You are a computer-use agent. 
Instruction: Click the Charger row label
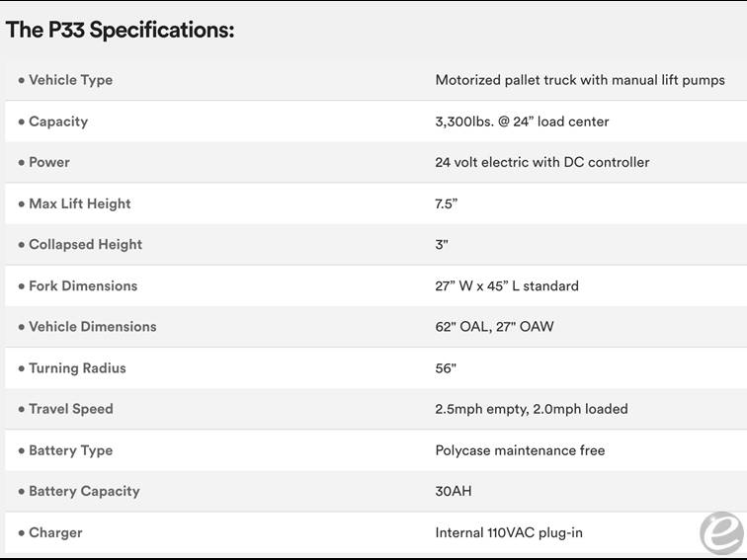pyautogui.click(x=55, y=532)
